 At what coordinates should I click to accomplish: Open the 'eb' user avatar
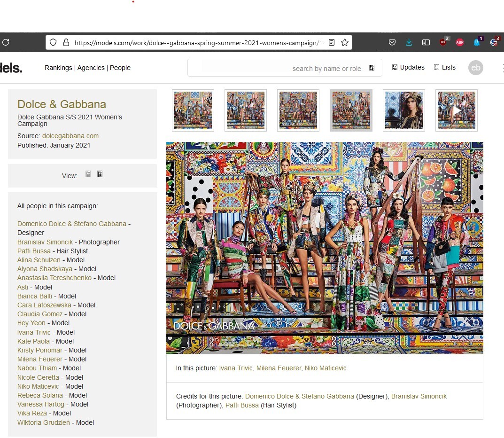click(476, 68)
